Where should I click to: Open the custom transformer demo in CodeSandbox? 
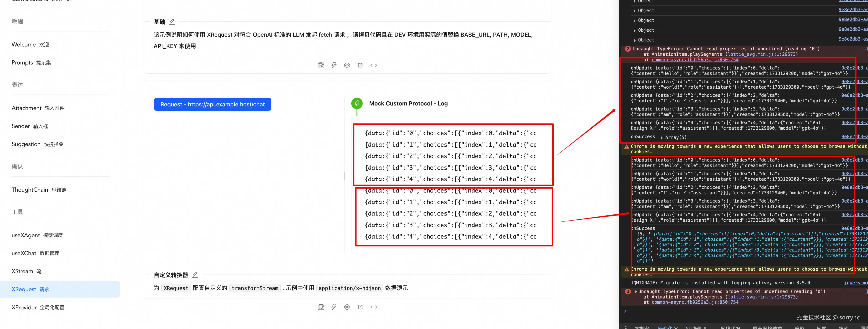[x=347, y=307]
